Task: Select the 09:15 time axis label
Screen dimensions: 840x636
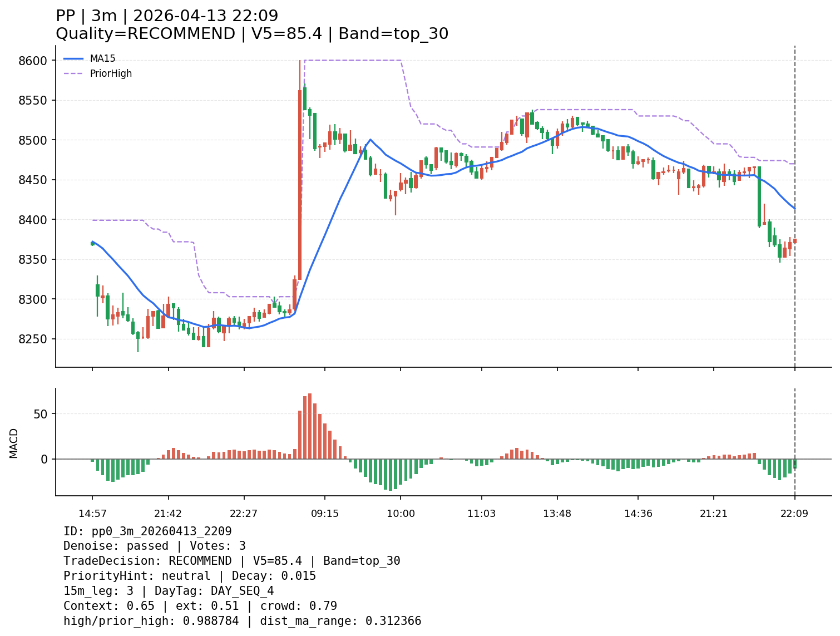Action: [325, 514]
